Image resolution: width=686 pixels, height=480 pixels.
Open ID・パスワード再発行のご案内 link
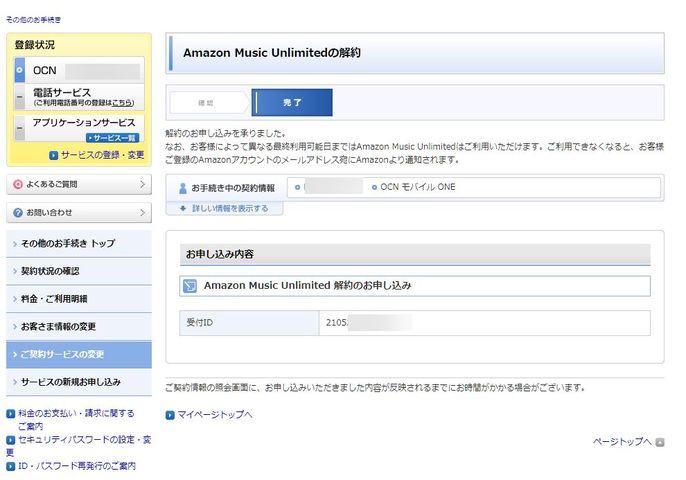click(x=76, y=466)
